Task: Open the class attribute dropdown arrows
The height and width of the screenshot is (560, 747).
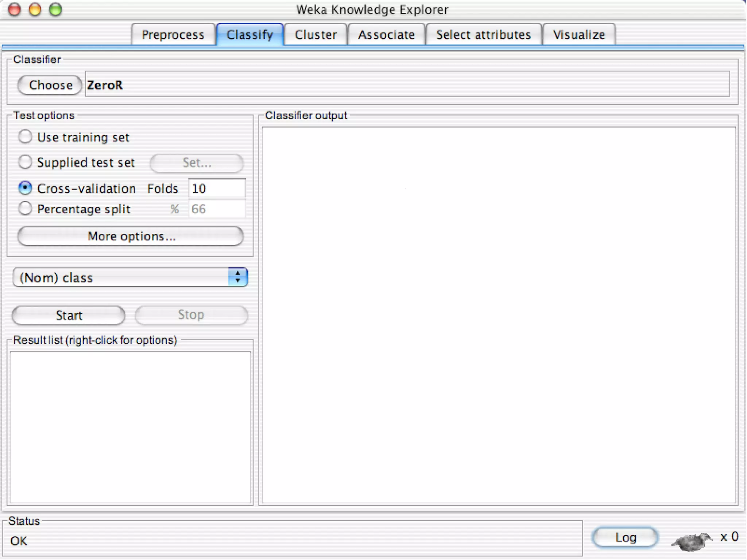Action: pos(238,277)
